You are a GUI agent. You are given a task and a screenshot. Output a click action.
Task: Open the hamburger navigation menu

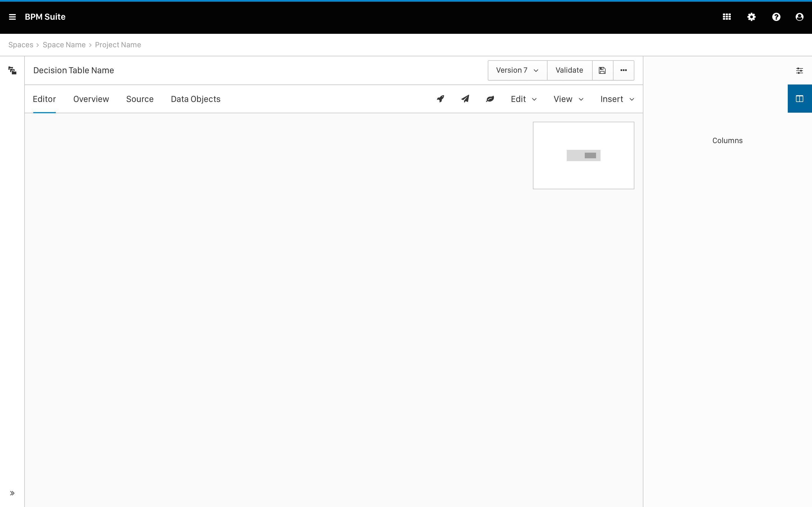point(12,17)
